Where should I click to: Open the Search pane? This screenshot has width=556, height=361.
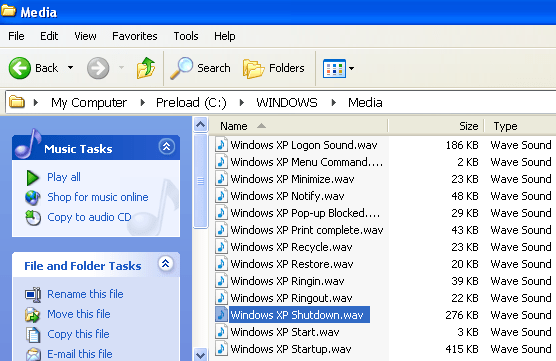[200, 68]
